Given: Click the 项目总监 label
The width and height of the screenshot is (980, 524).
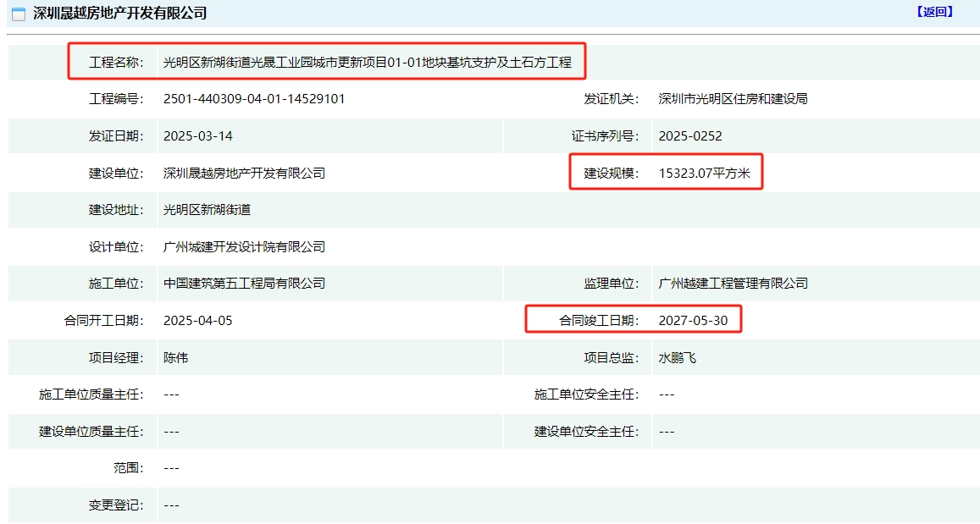Looking at the screenshot, I should tap(612, 358).
